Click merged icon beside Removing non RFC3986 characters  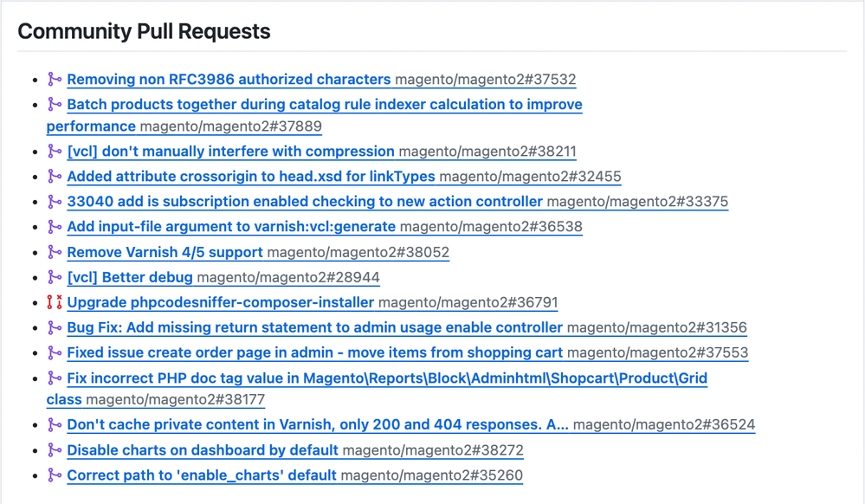tap(55, 80)
